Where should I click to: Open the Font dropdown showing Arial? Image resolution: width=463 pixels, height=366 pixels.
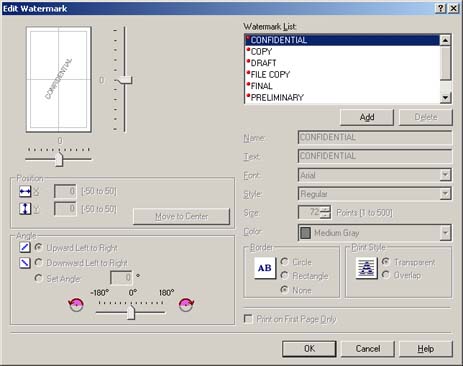click(375, 175)
